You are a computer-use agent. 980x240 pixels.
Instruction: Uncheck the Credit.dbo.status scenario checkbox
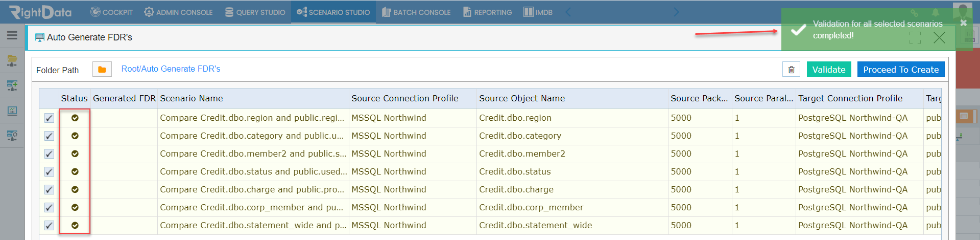[x=49, y=171]
